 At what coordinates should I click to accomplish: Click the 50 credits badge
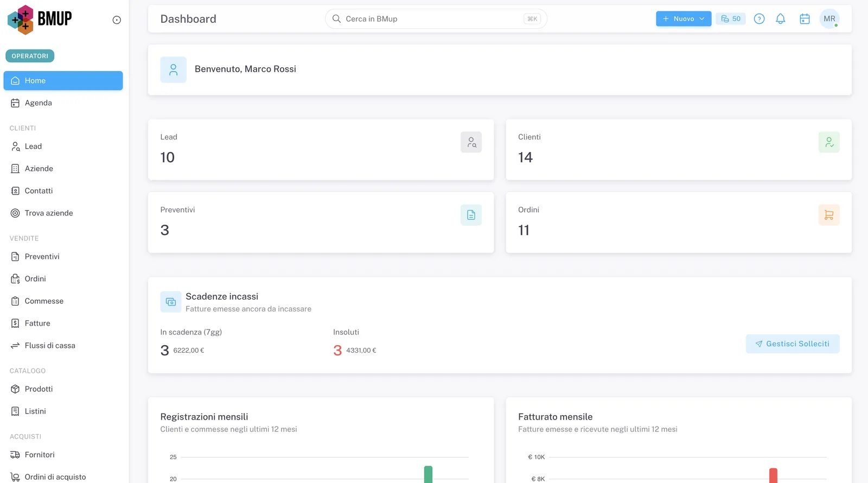[731, 19]
